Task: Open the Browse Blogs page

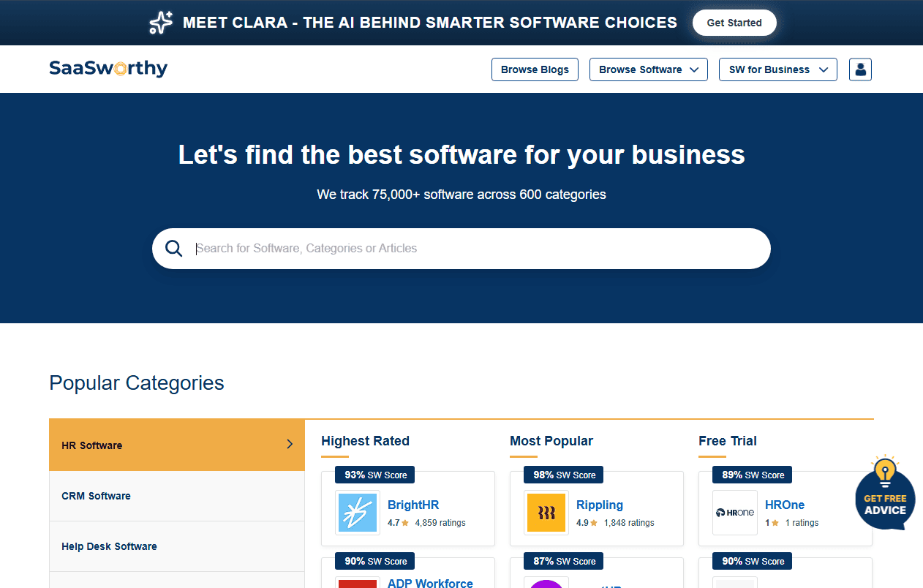Action: tap(535, 69)
